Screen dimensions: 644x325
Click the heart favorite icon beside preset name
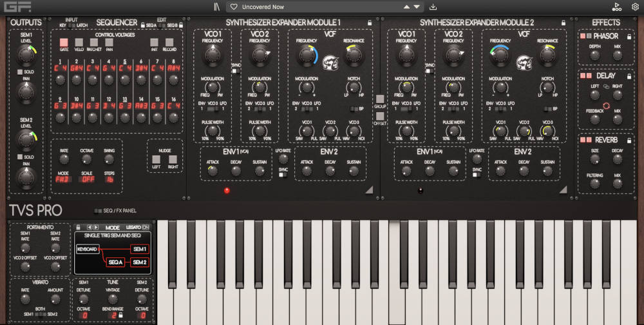pyautogui.click(x=234, y=7)
